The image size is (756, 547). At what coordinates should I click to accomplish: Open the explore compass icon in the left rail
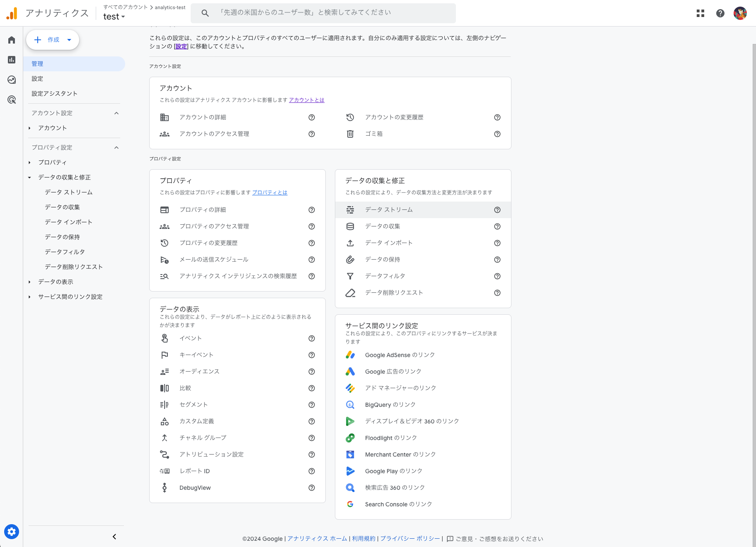[11, 80]
